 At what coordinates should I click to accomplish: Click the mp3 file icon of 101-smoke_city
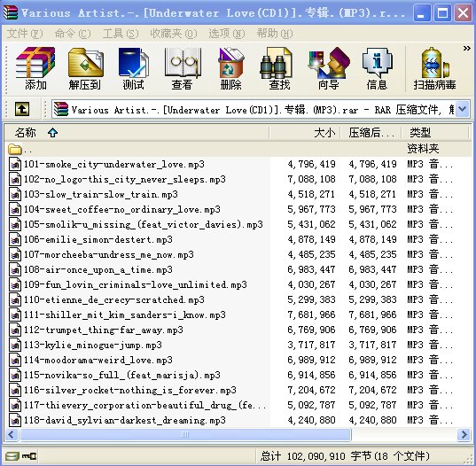[x=15, y=164]
